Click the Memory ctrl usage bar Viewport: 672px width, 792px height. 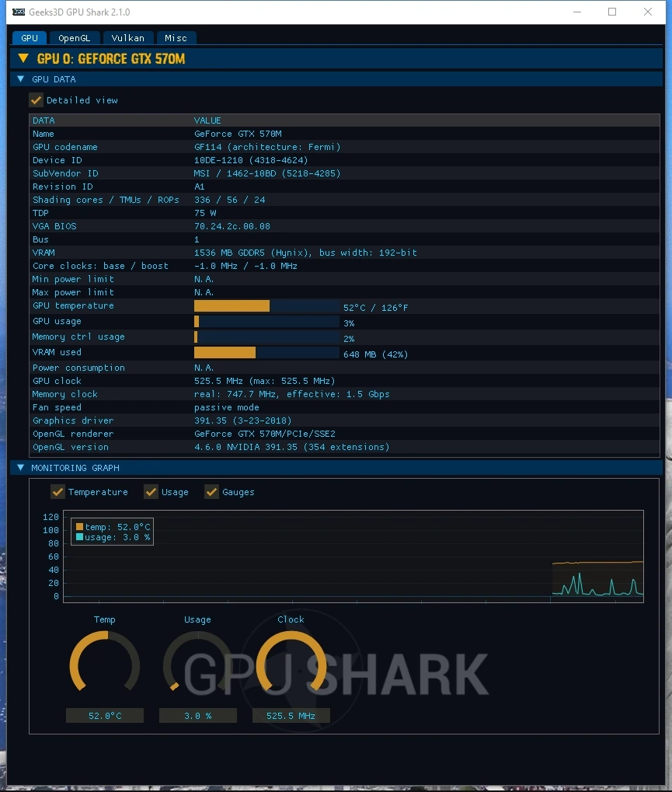click(266, 337)
